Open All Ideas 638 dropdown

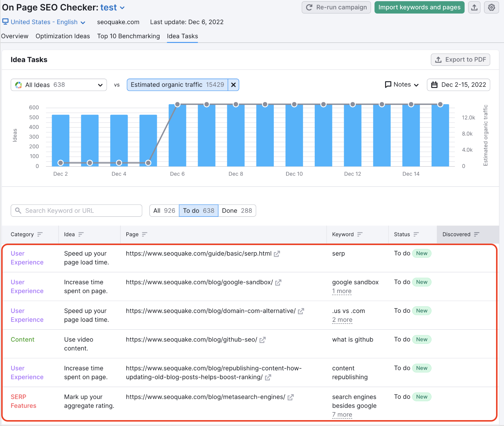tap(59, 85)
